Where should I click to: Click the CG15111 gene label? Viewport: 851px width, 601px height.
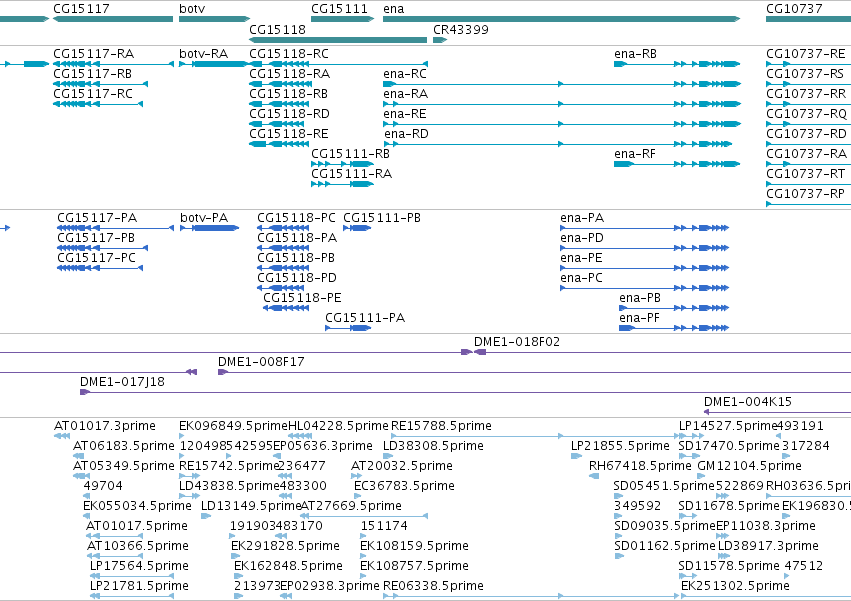tap(339, 9)
